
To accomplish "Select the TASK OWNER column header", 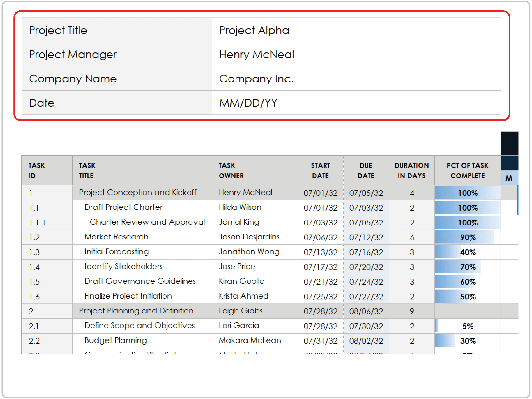I will click(232, 170).
